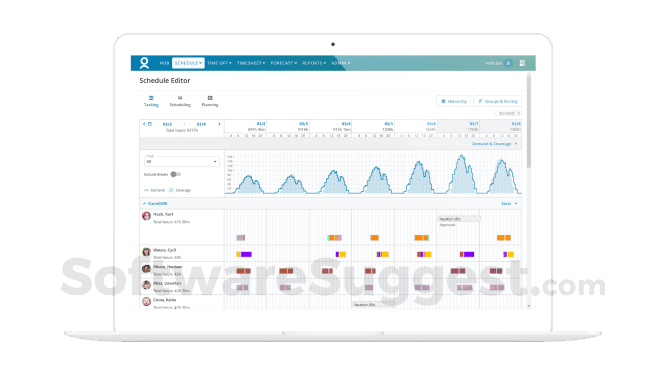Image resolution: width=666 pixels, height=375 pixels.
Task: Collapse the Store0000 group
Action: click(x=144, y=203)
